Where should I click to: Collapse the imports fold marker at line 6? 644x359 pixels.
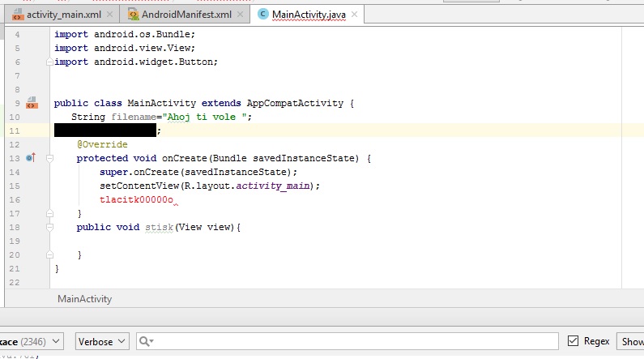click(x=49, y=62)
